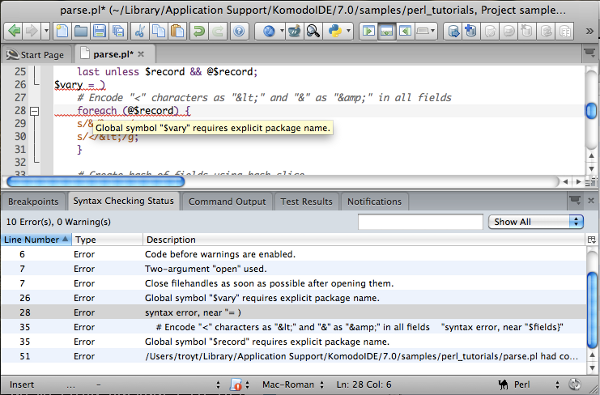Expand the browser preview dropdown arrow
The height and width of the screenshot is (395, 600).
coord(282,31)
